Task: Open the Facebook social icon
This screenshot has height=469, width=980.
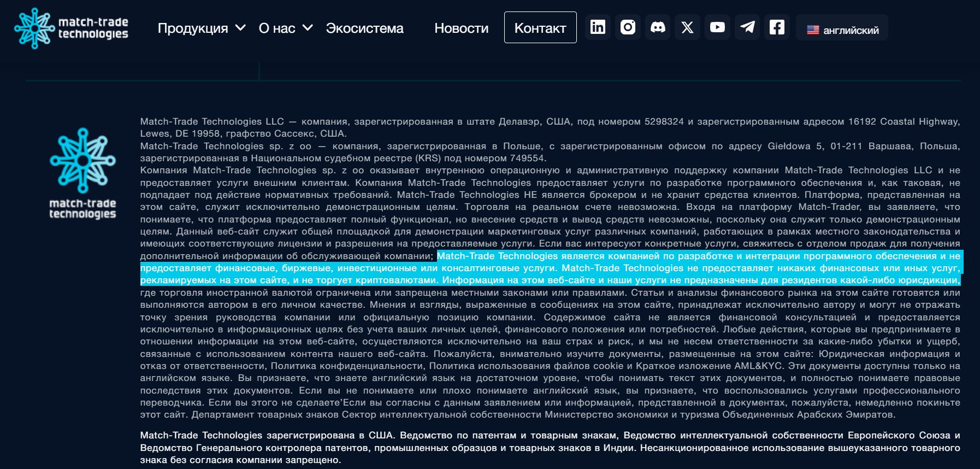Action: (x=777, y=27)
